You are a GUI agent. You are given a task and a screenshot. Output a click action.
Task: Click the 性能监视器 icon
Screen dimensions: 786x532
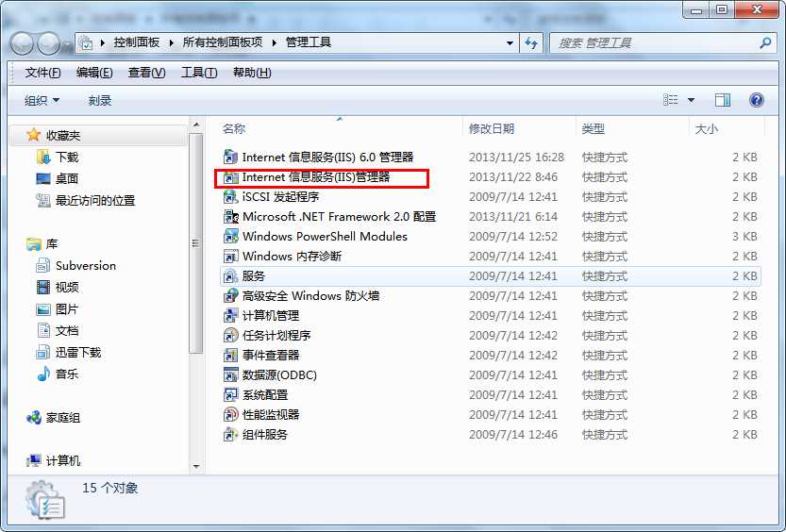click(230, 414)
